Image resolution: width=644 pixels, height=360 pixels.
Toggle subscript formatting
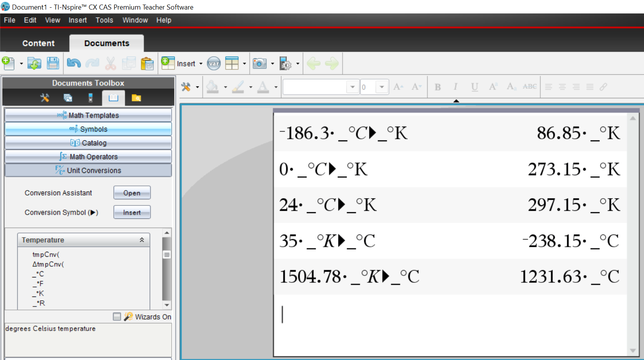tap(511, 87)
